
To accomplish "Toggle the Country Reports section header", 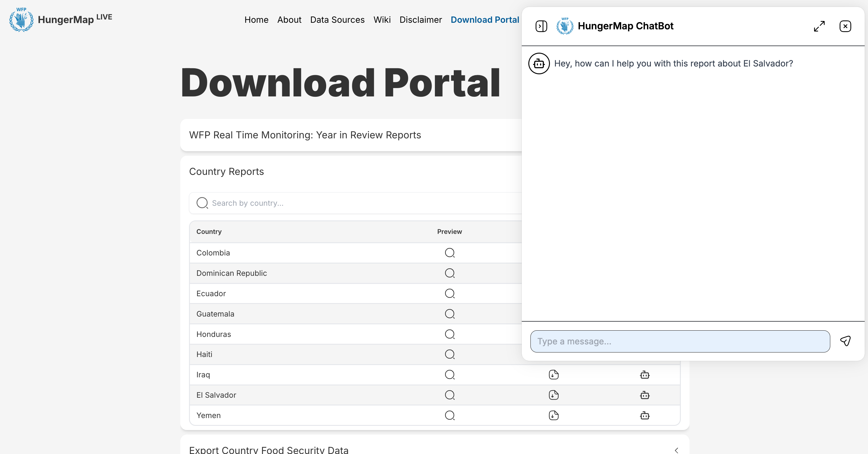I will pyautogui.click(x=350, y=172).
